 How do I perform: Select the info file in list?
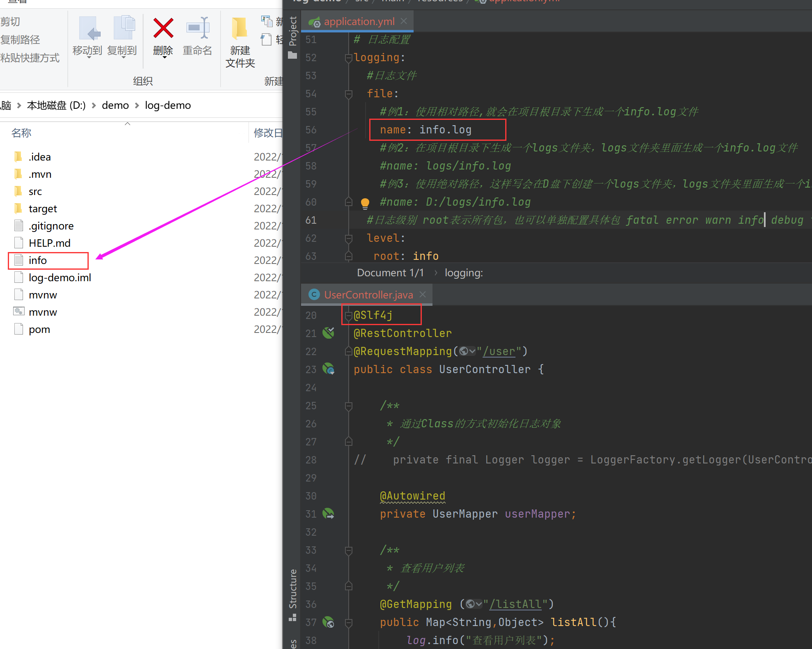click(38, 261)
